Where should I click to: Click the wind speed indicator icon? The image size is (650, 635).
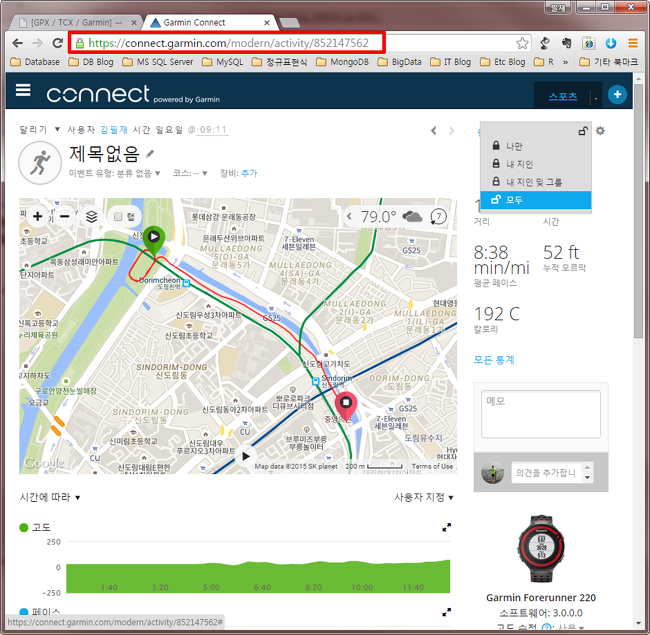tap(438, 216)
